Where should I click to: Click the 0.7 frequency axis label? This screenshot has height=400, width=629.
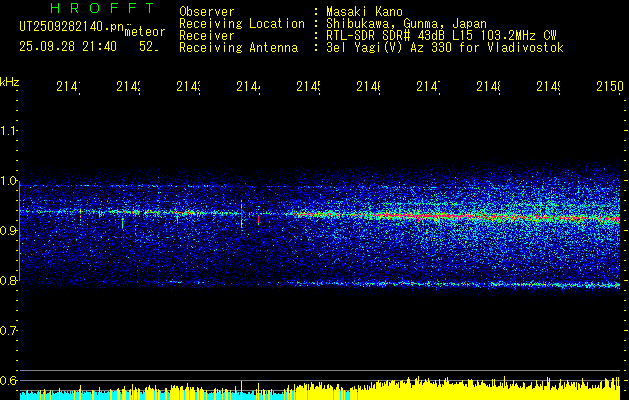pyautogui.click(x=8, y=330)
